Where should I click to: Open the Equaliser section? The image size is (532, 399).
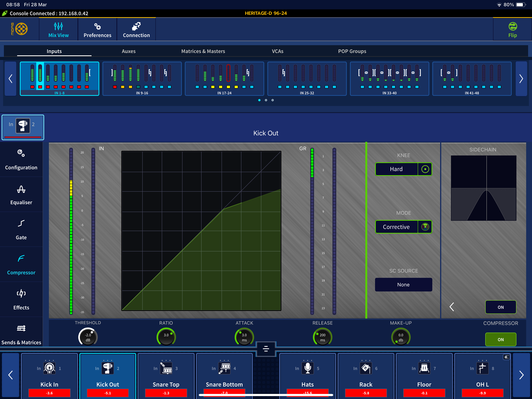pos(21,194)
